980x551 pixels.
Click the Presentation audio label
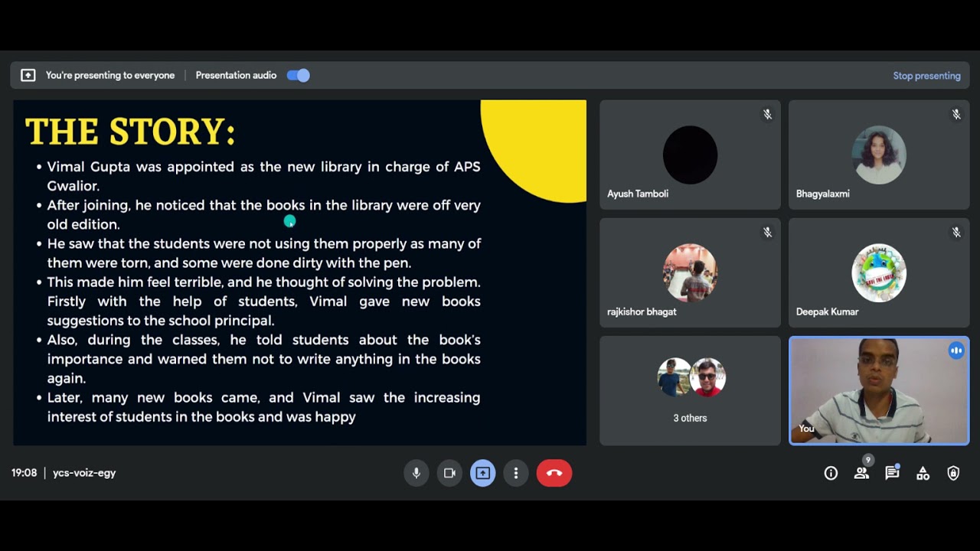236,75
